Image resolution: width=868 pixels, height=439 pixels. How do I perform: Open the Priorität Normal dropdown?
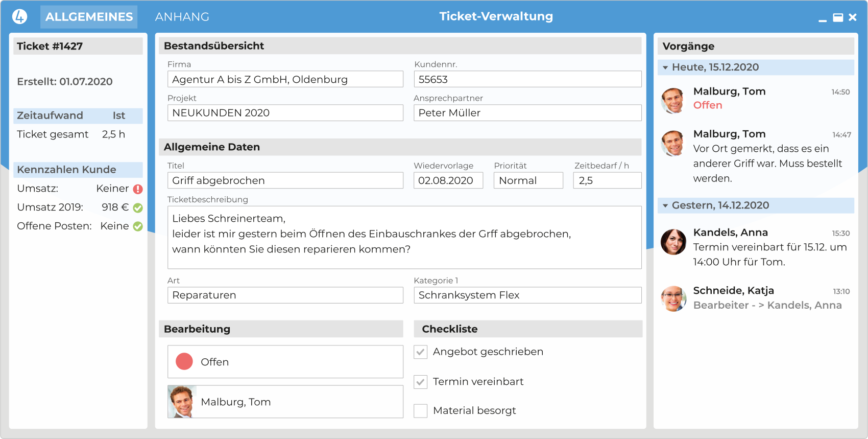coord(528,180)
